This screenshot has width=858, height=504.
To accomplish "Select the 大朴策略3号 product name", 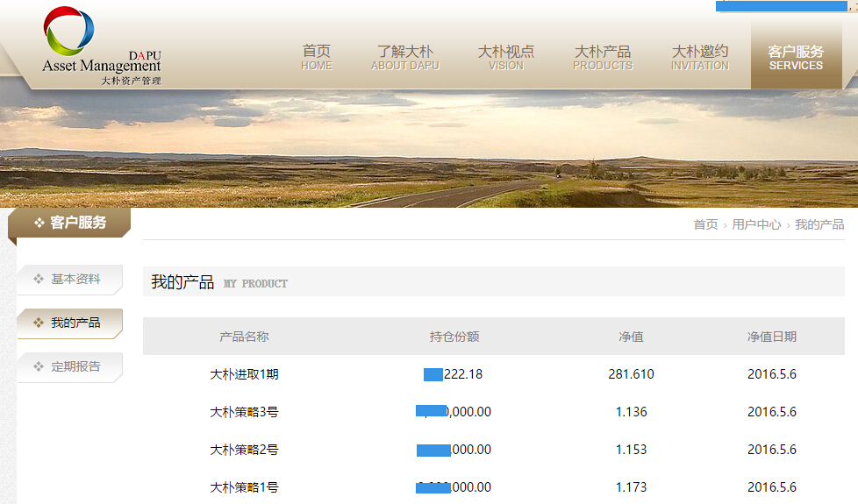I will click(x=244, y=412).
